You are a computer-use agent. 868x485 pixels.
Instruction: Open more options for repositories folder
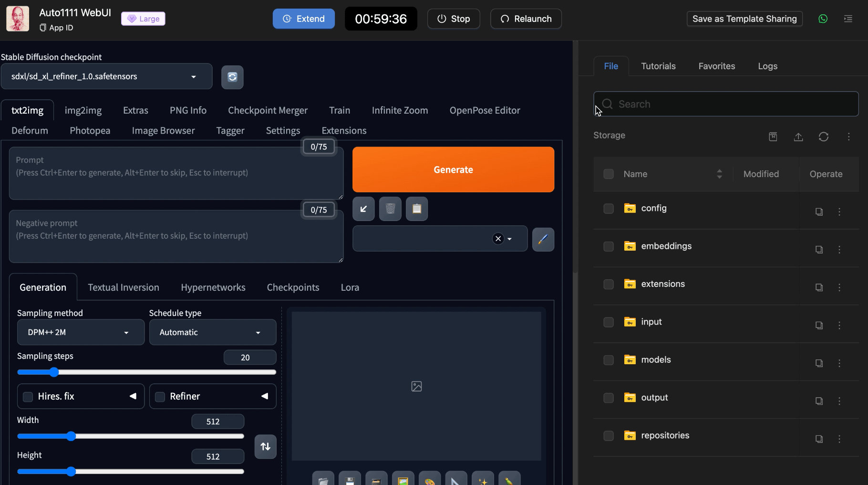point(839,439)
